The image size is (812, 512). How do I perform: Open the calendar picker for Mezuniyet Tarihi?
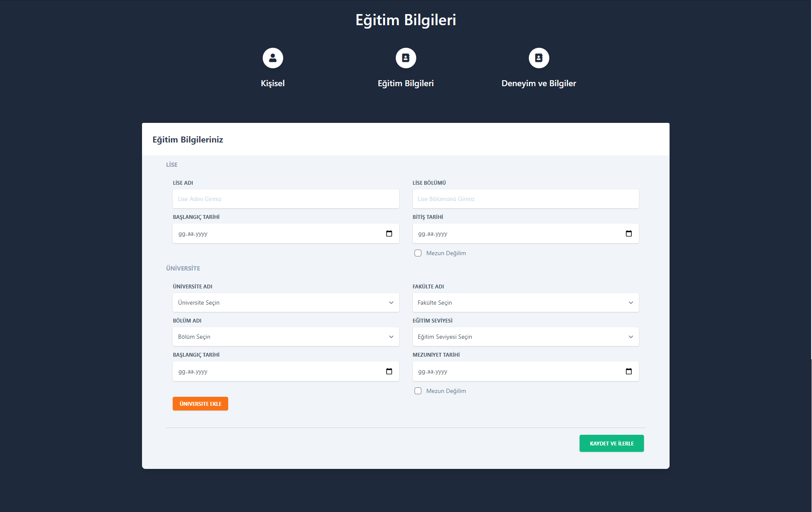[628, 371]
